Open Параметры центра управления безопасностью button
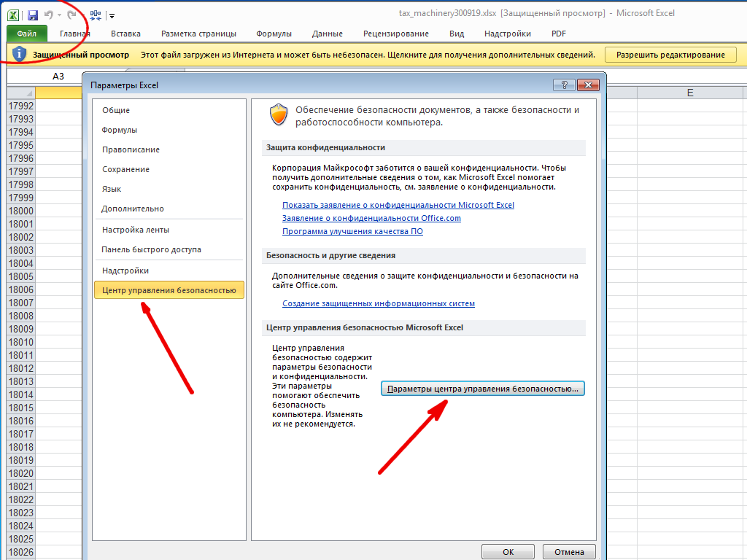The width and height of the screenshot is (747, 560). [x=483, y=389]
